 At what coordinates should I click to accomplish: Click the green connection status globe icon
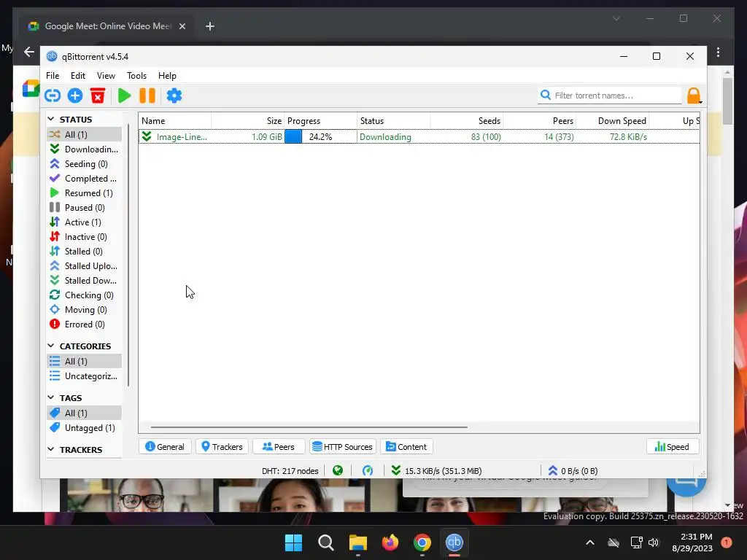[x=338, y=470]
